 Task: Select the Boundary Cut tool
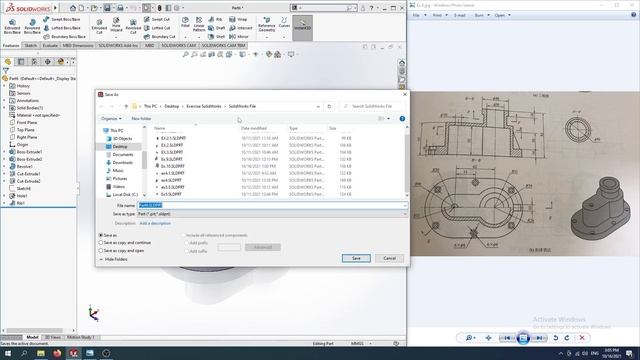point(160,36)
